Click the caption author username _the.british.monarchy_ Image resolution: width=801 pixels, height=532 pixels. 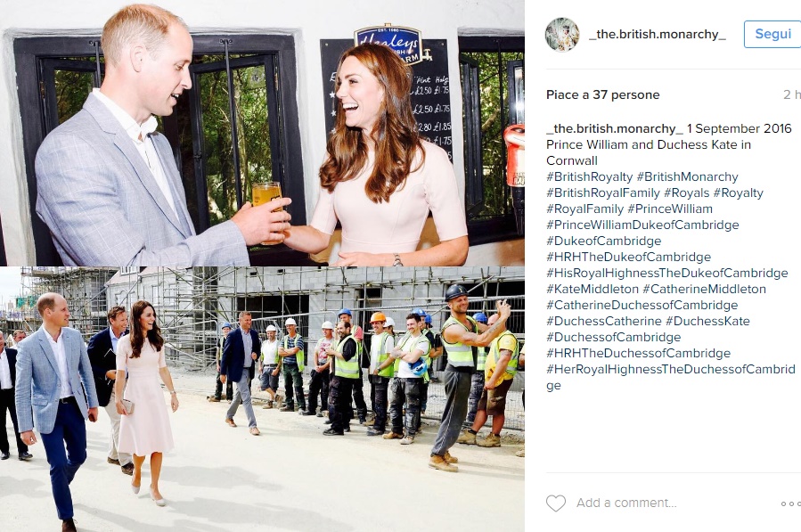pyautogui.click(x=615, y=129)
